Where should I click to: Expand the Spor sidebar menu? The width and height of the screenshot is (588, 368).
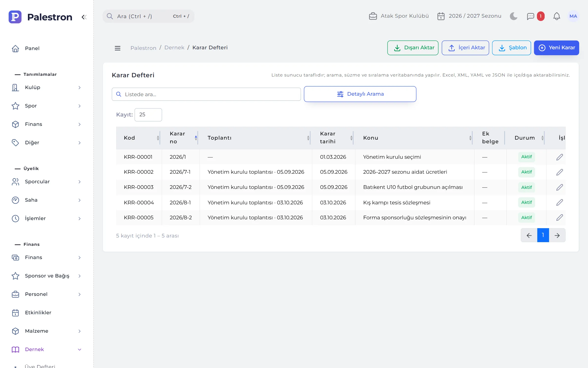[x=47, y=106]
